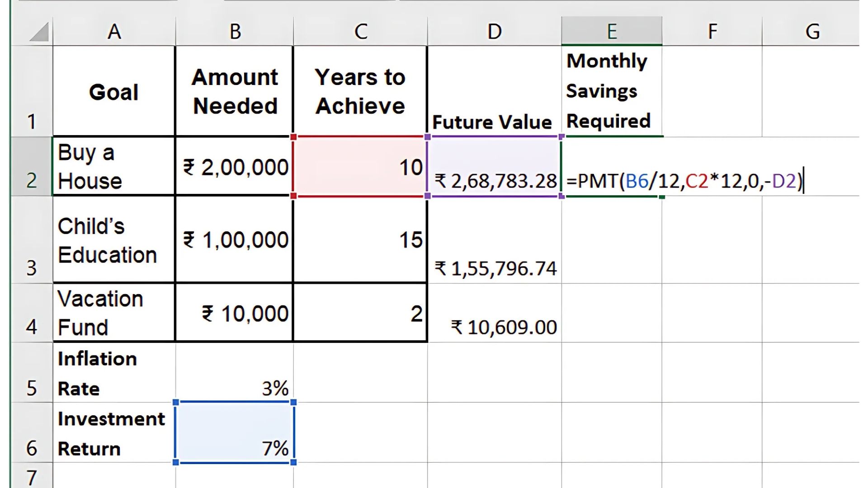Click the cell containing the PMT formula

tap(611, 167)
